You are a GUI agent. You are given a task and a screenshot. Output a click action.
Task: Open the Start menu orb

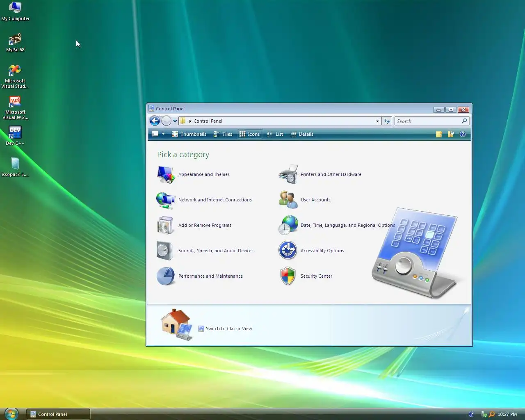point(11,414)
